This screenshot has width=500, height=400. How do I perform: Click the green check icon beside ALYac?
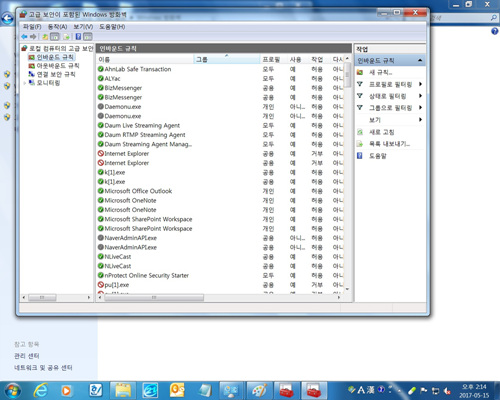[101, 79]
